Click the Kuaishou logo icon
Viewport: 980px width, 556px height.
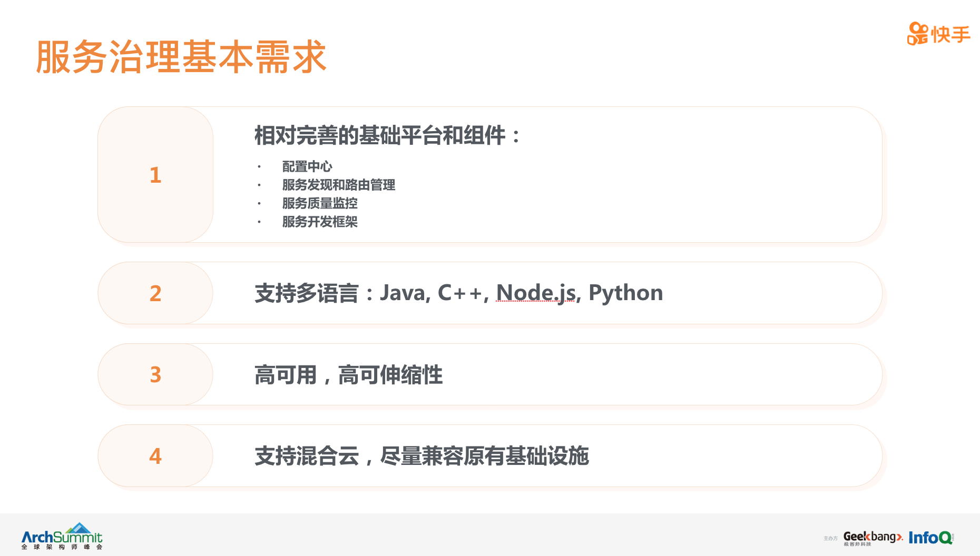point(917,34)
